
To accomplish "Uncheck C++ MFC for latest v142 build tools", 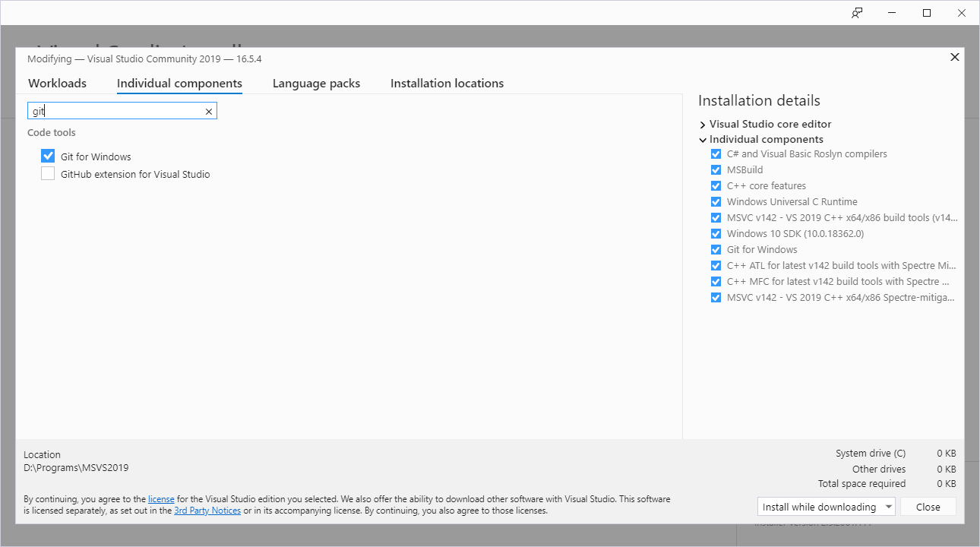I will [716, 281].
